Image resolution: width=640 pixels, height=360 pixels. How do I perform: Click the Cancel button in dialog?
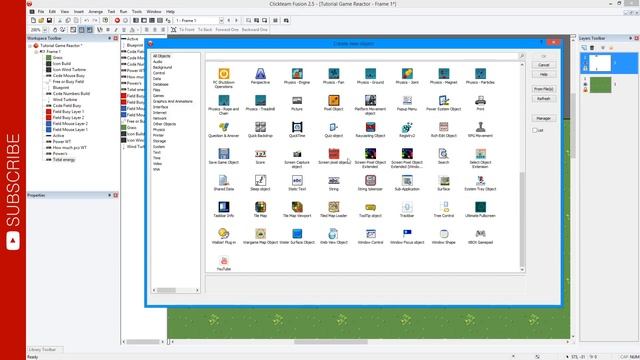[x=544, y=65]
